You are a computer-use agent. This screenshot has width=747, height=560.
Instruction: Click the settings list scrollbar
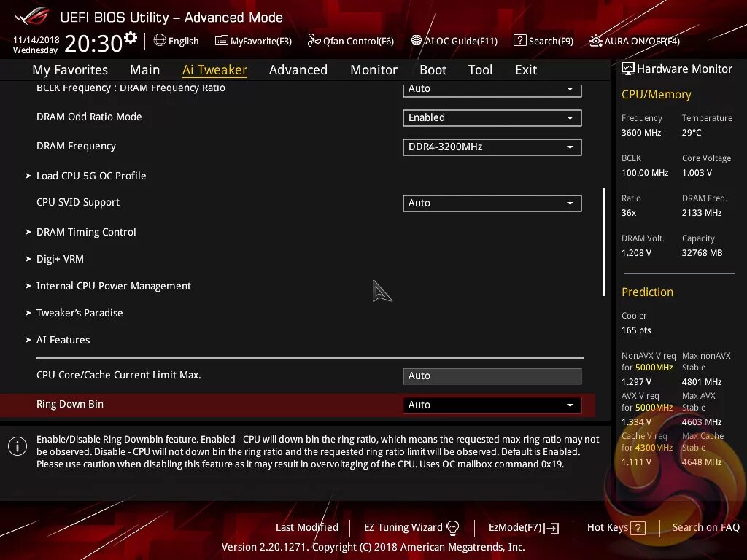click(604, 242)
